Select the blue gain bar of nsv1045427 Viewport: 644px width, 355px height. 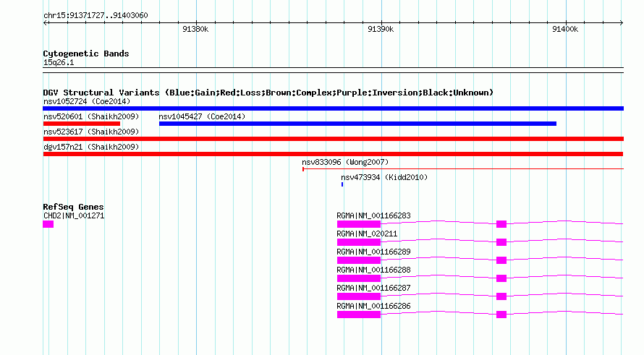(357, 124)
